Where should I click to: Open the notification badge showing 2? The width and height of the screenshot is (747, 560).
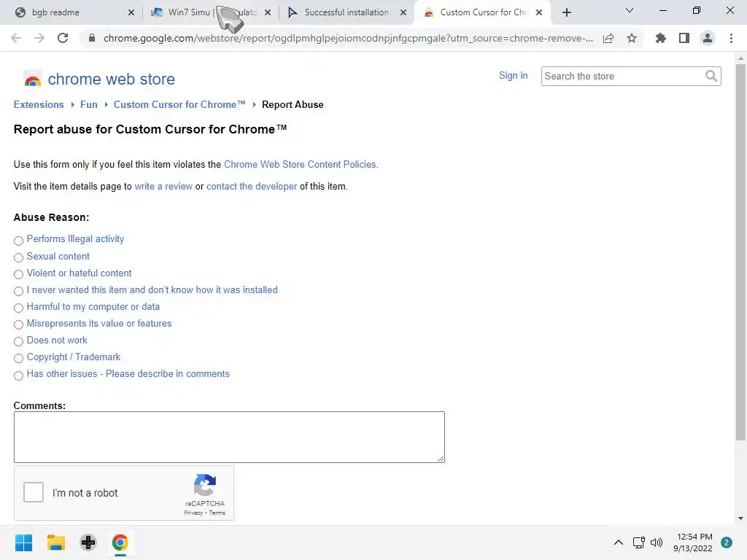point(727,542)
